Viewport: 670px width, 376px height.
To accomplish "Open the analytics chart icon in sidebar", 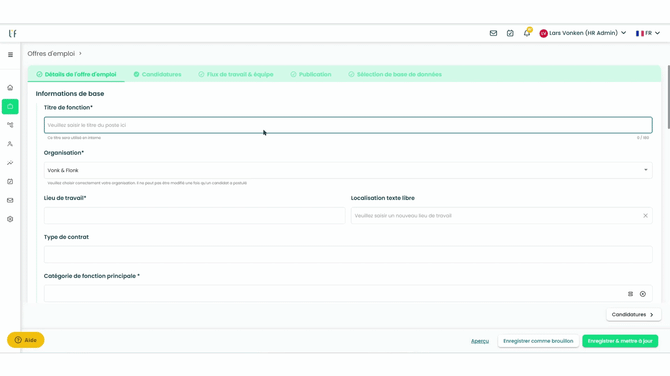I will click(10, 163).
